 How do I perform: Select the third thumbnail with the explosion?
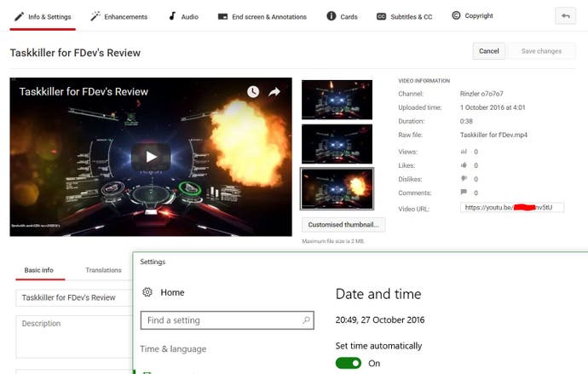(337, 188)
